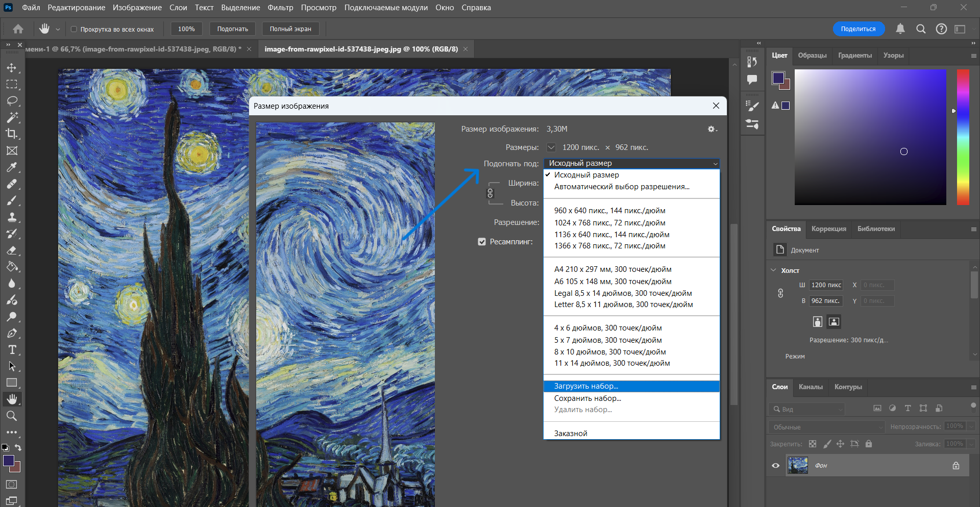Enable Прокрутка во всех окнах checkbox
Screen dimensions: 980x507
(73, 29)
